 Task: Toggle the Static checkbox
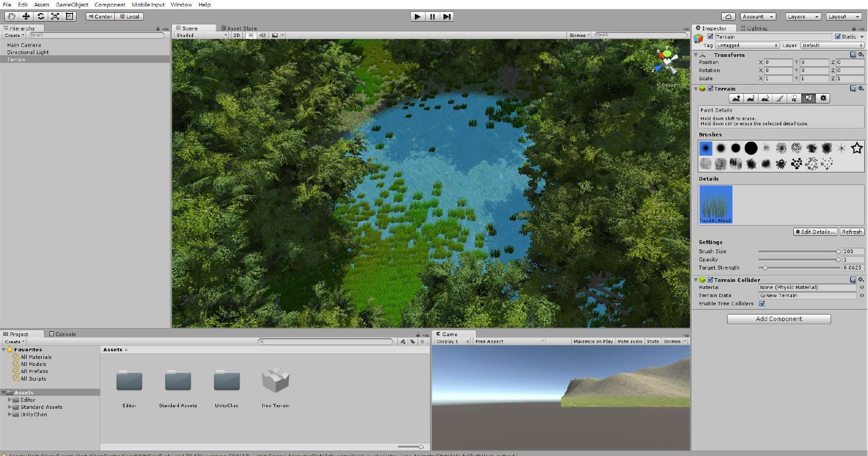(838, 37)
